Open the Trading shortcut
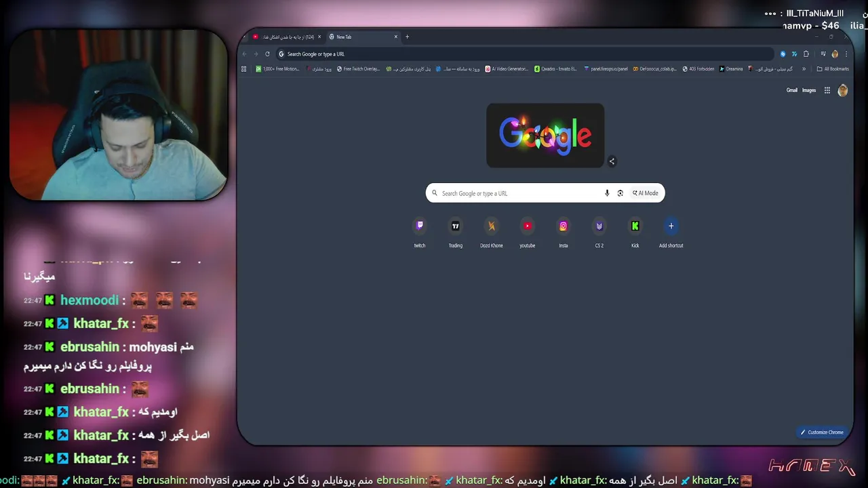This screenshot has height=488, width=868. tap(456, 232)
